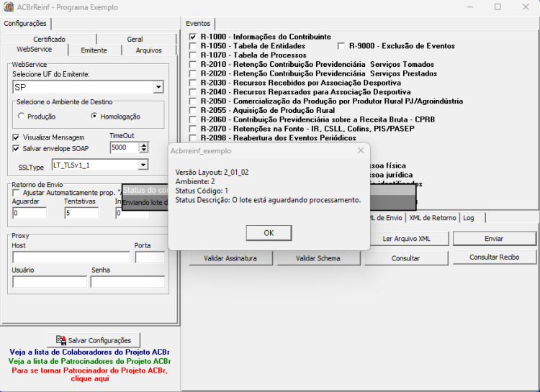Click the Consultar Recibo button
Image resolution: width=540 pixels, height=392 pixels.
click(x=494, y=257)
